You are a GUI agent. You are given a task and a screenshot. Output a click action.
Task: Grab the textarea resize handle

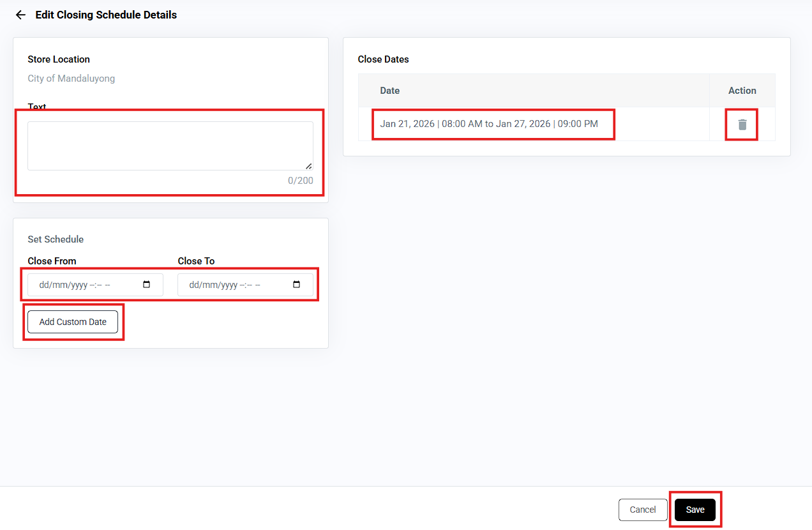point(309,166)
